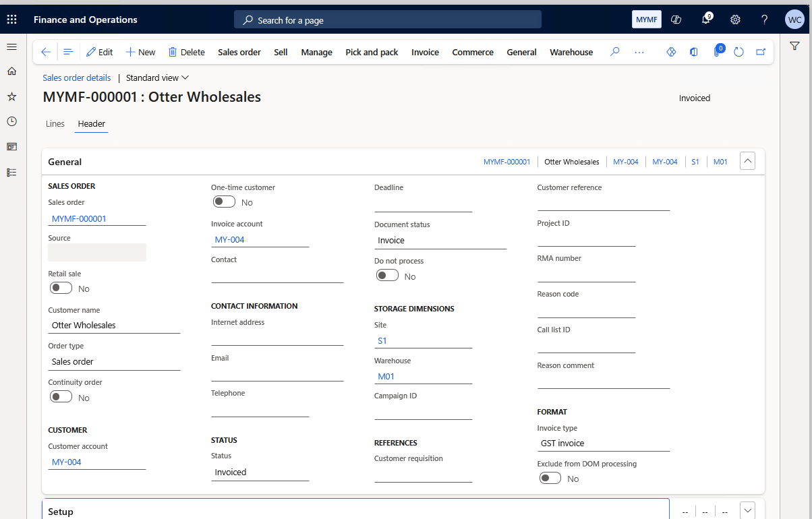Click MYMF-000001 in General summary header
The width and height of the screenshot is (812, 519).
point(507,162)
